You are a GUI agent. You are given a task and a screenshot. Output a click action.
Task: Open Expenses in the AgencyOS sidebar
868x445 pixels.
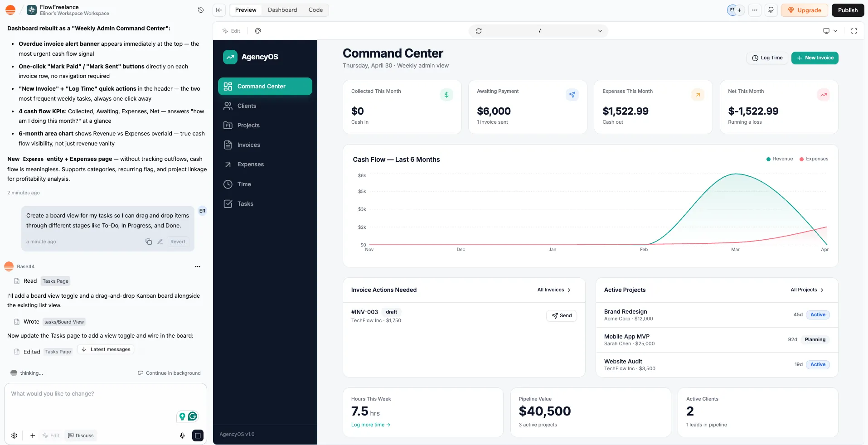(250, 164)
